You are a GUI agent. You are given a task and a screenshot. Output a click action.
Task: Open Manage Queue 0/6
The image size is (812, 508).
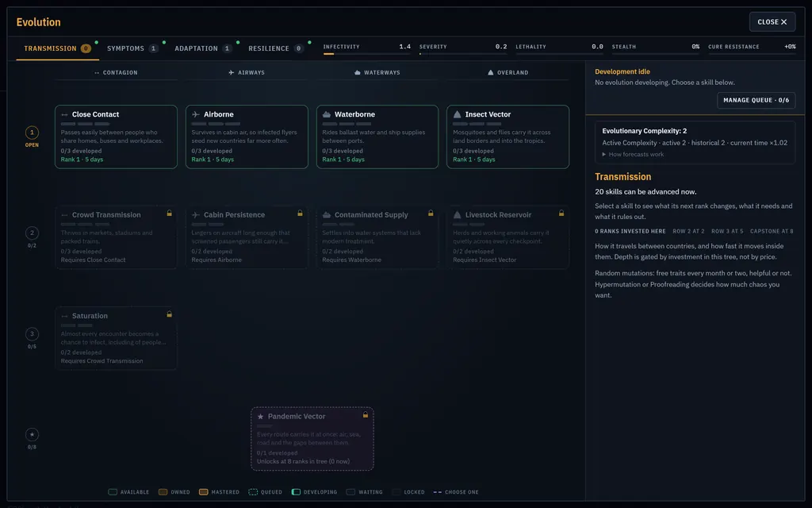click(756, 100)
